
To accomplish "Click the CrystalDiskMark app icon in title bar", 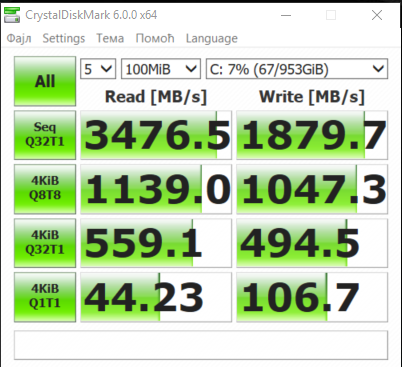I will (x=12, y=15).
